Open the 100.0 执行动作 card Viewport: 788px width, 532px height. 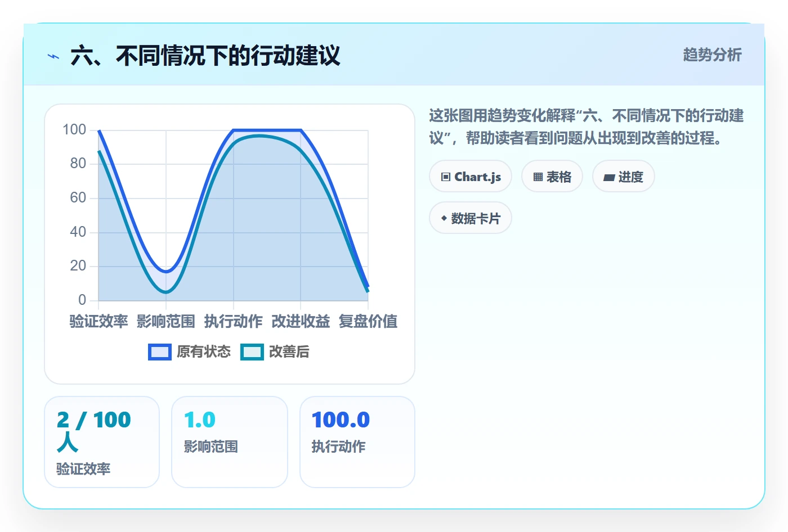click(357, 442)
